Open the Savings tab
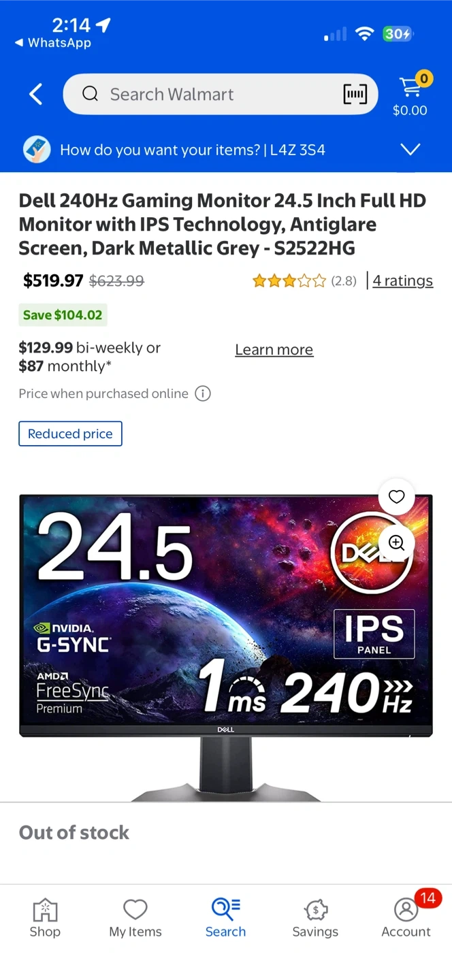452x980 pixels. pyautogui.click(x=315, y=918)
